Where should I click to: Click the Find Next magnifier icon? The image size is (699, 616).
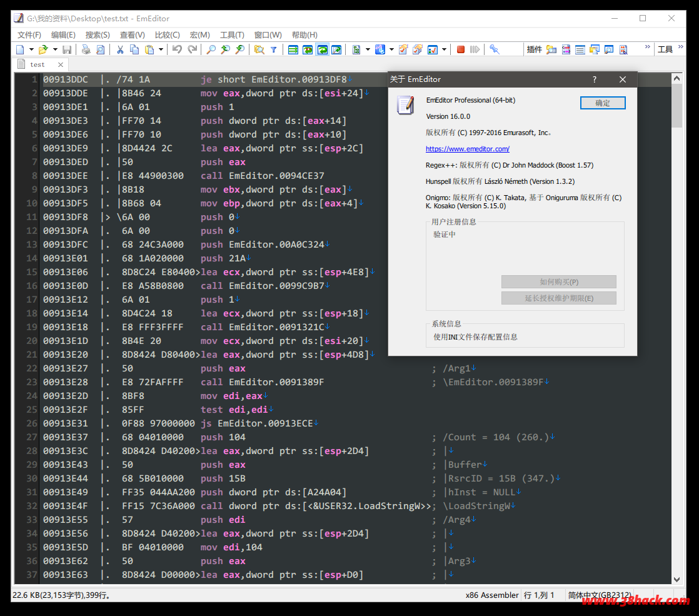coord(240,49)
